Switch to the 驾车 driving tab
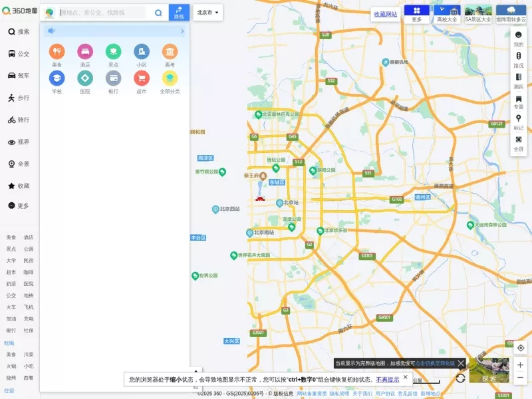 19,76
